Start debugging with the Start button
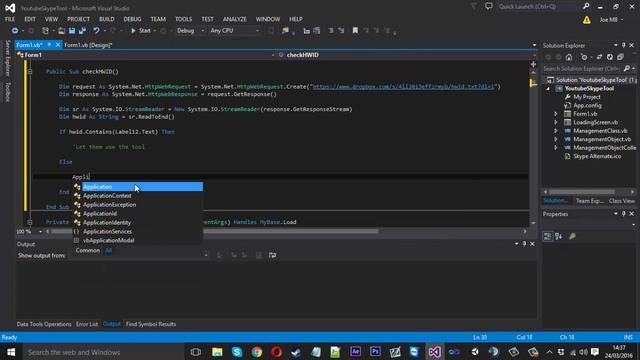 coord(141,31)
